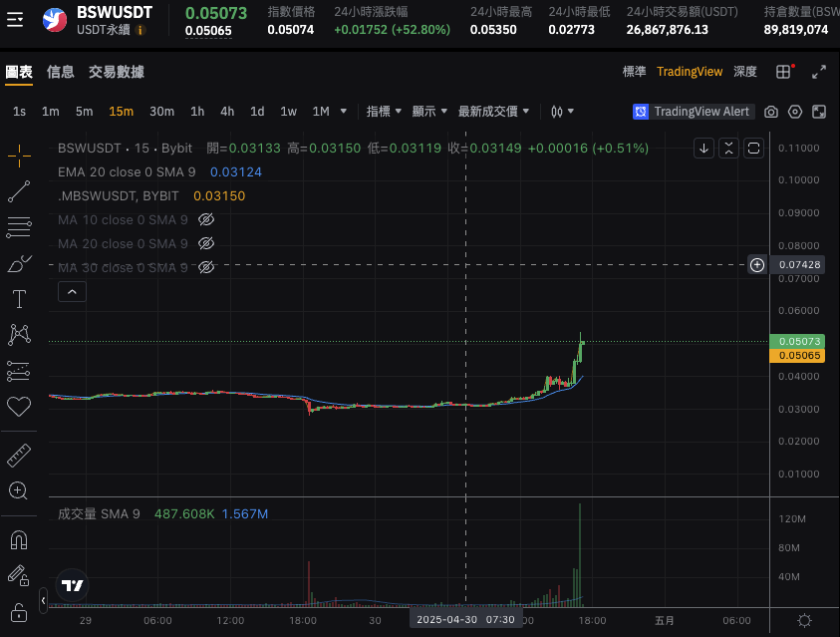Viewport: 840px width, 637px height.
Task: Toggle the magnet snap mode
Action: tap(19, 540)
